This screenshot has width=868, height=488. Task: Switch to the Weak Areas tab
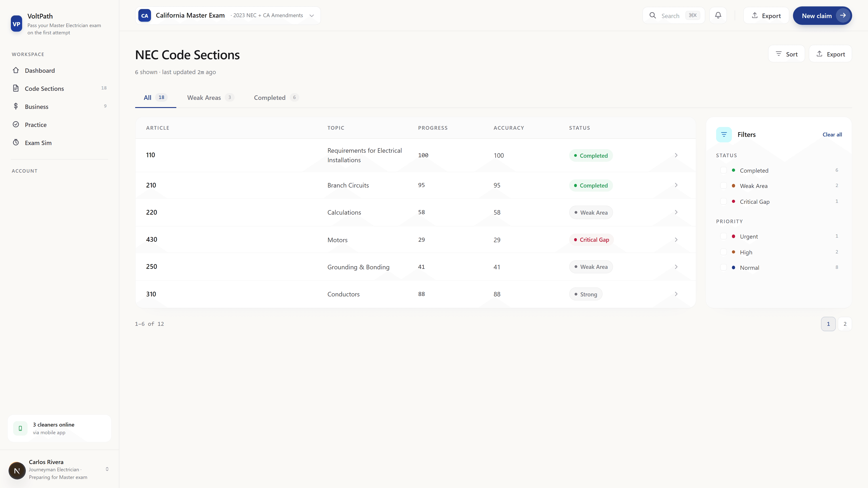point(211,98)
